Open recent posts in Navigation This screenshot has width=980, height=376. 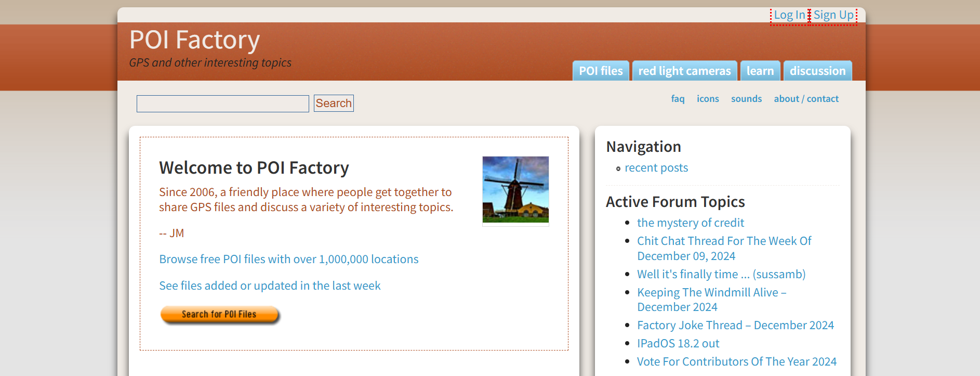[656, 168]
